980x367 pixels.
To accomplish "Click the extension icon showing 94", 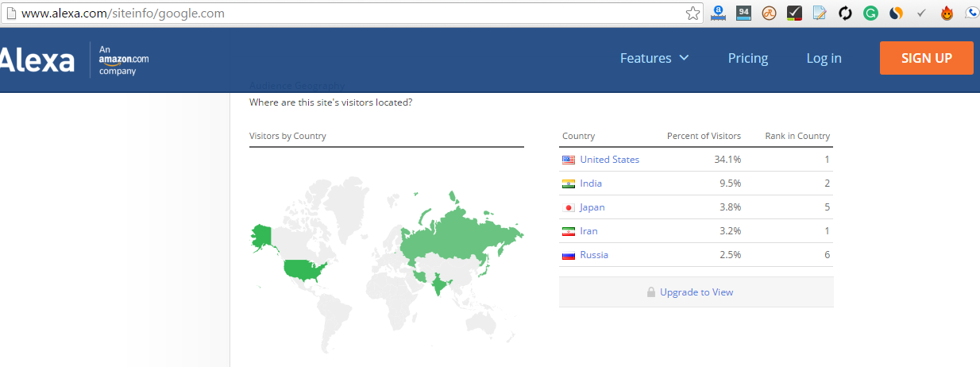I will (x=743, y=13).
